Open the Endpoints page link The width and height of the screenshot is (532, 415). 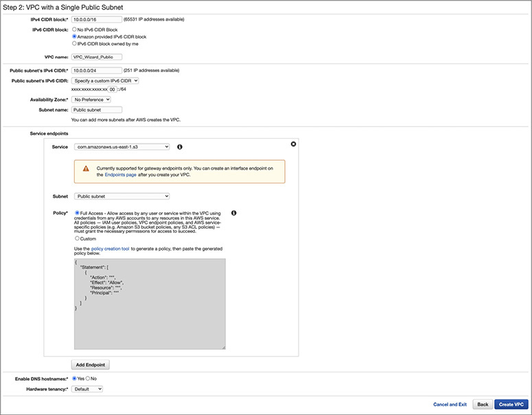pos(119,175)
